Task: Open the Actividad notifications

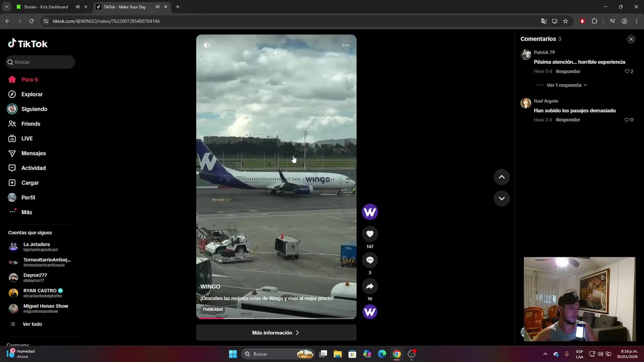Action: (x=27, y=168)
